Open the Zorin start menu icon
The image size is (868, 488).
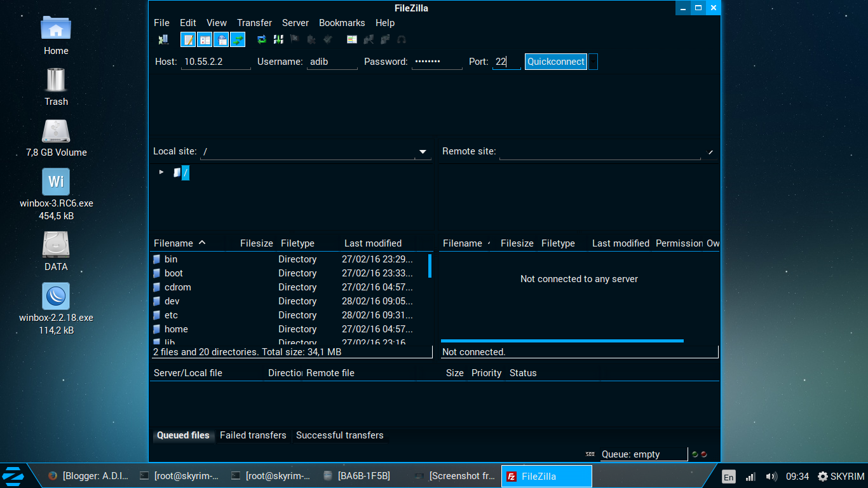pos(13,475)
